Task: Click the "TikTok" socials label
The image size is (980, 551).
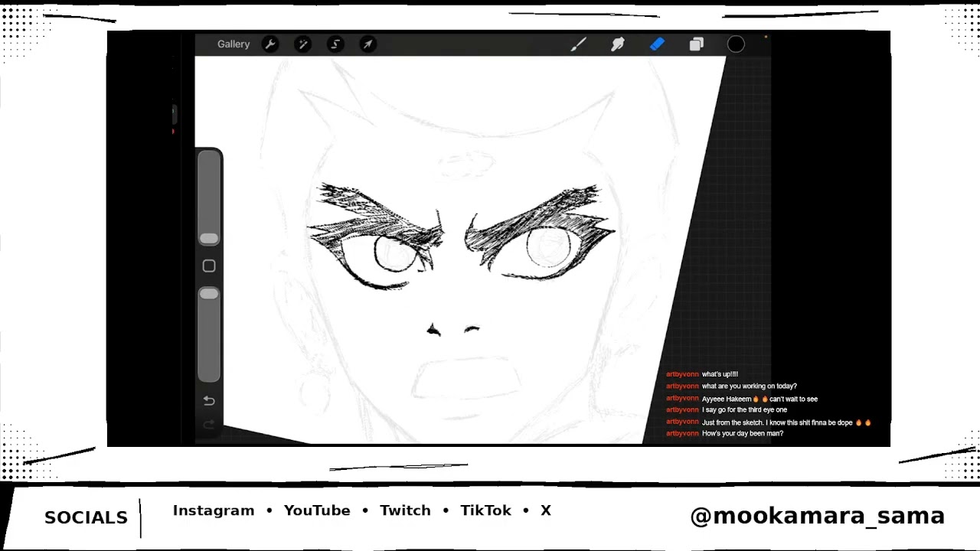Action: [x=485, y=510]
